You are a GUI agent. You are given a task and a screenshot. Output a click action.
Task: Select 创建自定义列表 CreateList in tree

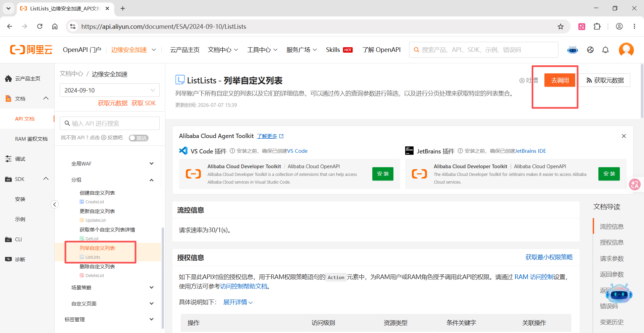pyautogui.click(x=97, y=197)
